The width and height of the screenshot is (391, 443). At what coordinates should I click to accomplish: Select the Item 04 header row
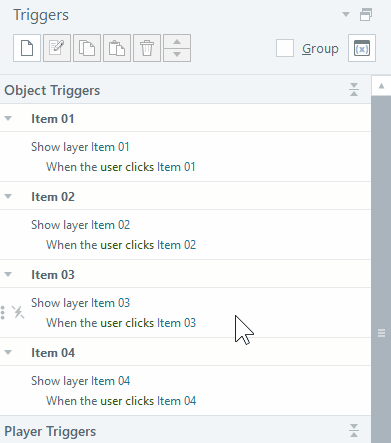coord(185,352)
